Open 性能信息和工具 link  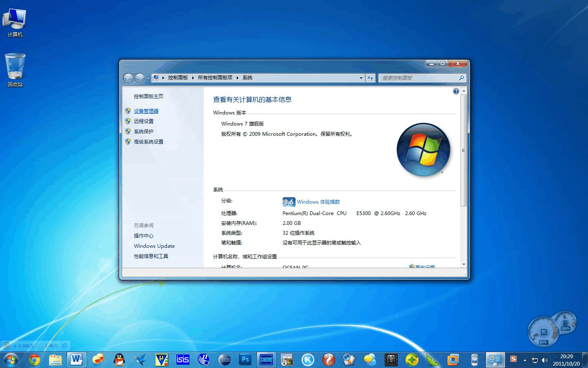151,256
